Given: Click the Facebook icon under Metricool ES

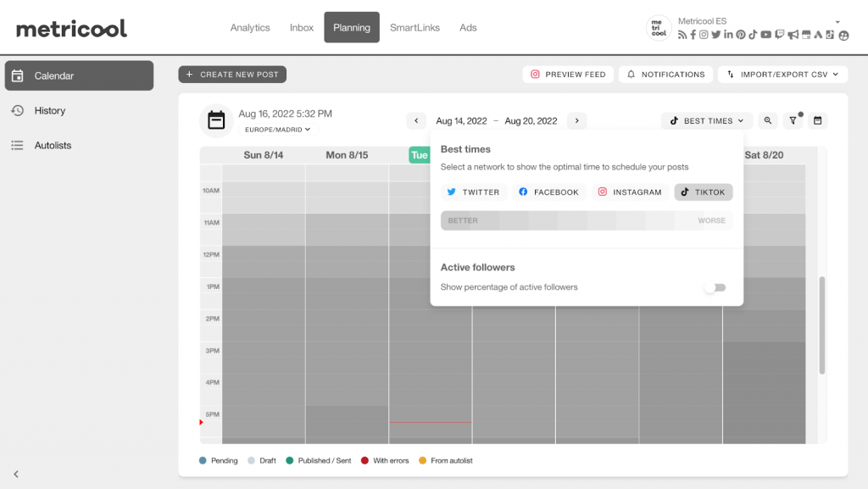Looking at the screenshot, I should point(693,35).
